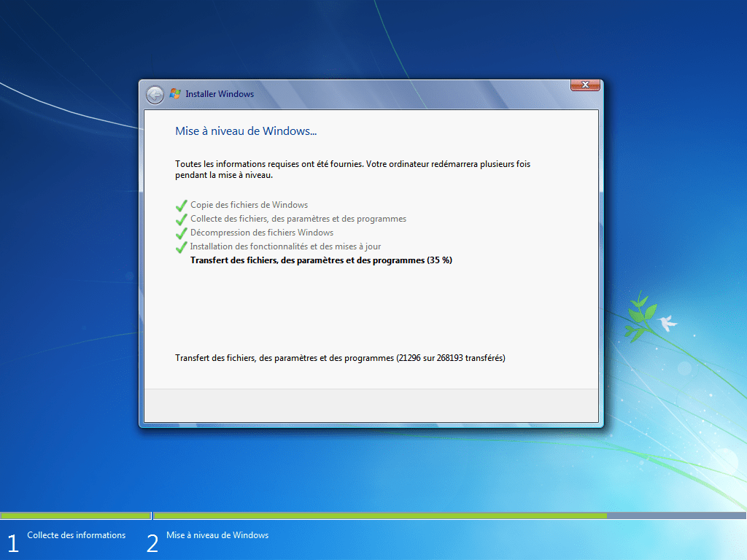Click the '21296 sur 268193 transférés' status line
Image resolution: width=747 pixels, height=560 pixels.
(x=340, y=357)
